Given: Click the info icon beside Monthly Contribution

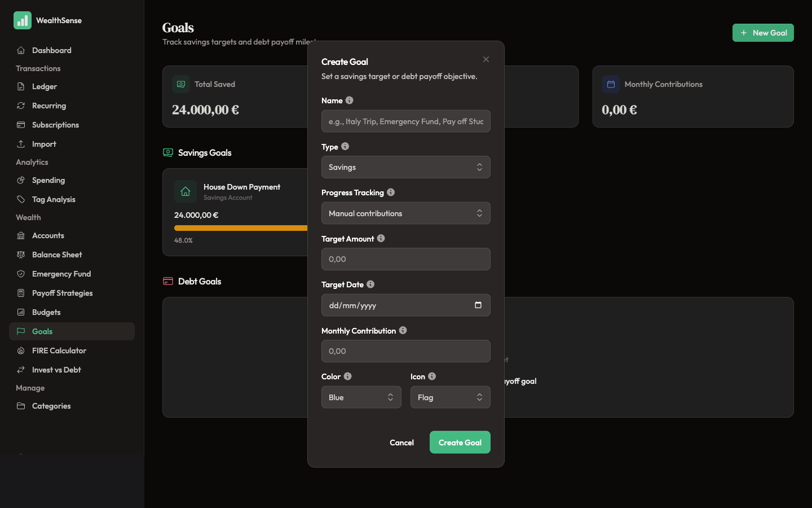Looking at the screenshot, I should (403, 330).
